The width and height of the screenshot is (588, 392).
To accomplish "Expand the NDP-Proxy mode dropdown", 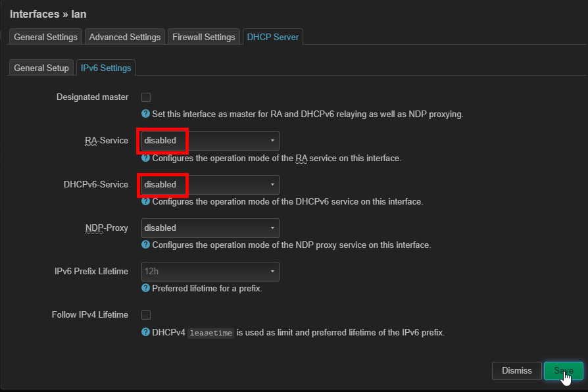I will click(x=210, y=228).
